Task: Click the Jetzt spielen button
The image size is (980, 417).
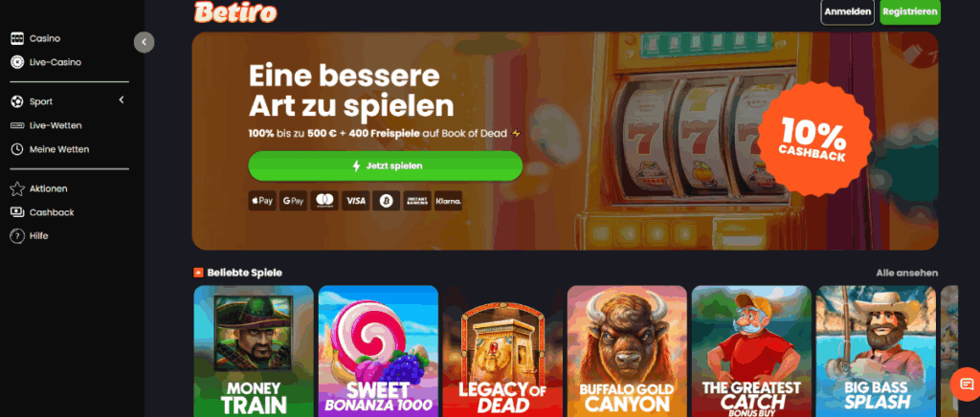Action: click(386, 166)
